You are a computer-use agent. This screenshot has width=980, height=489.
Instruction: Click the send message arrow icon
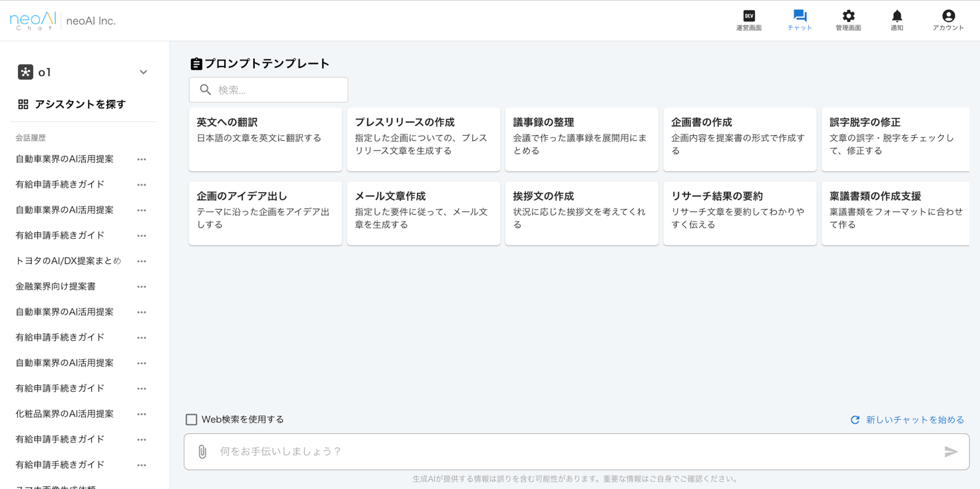point(952,451)
